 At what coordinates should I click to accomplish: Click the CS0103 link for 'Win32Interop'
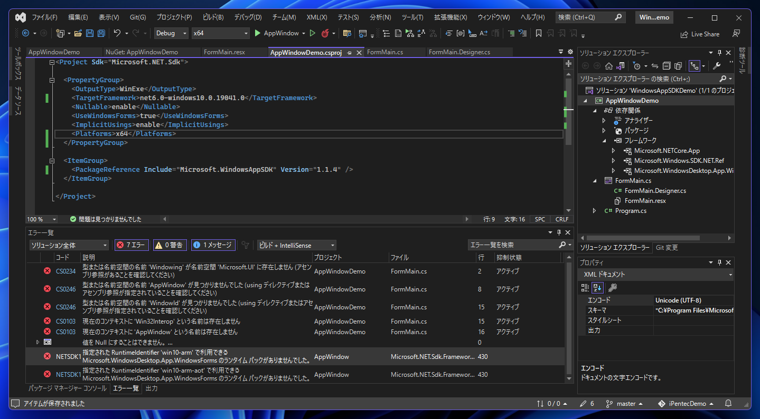[65, 322]
